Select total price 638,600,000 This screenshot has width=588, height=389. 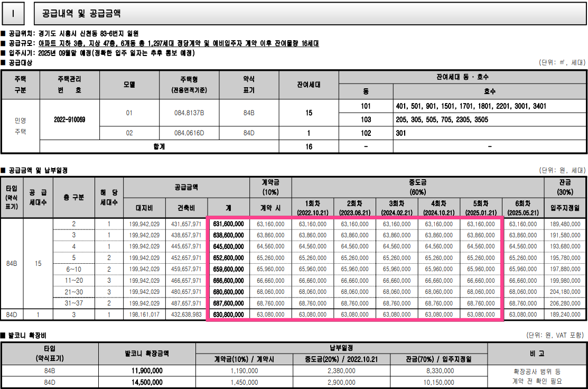[228, 235]
